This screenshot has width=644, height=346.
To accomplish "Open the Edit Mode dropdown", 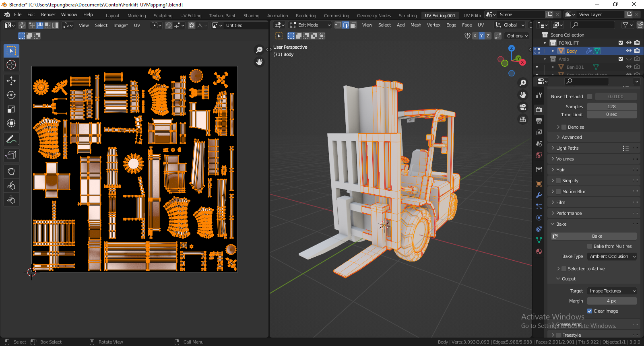I will pyautogui.click(x=310, y=25).
